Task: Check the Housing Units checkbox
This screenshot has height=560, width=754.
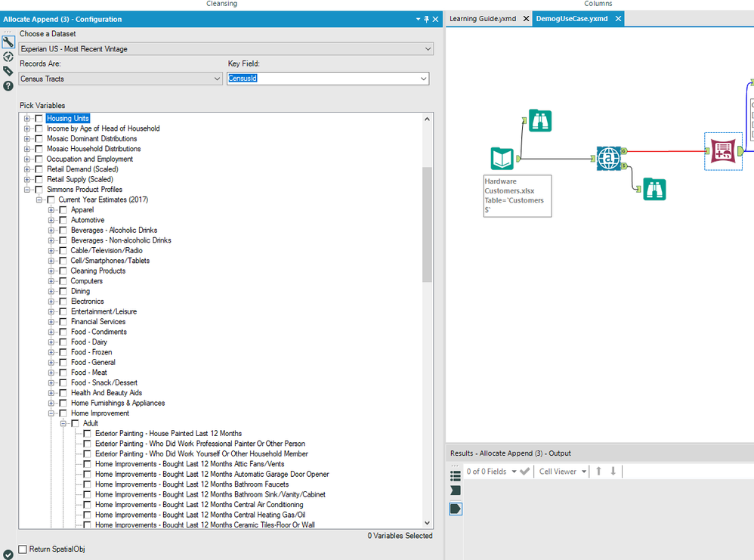Action: tap(39, 119)
